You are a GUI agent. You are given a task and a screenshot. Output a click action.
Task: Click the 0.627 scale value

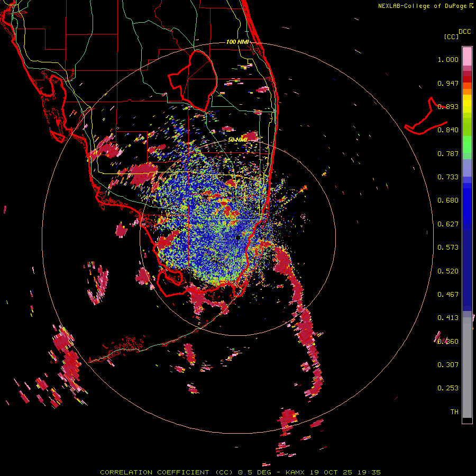click(448, 224)
